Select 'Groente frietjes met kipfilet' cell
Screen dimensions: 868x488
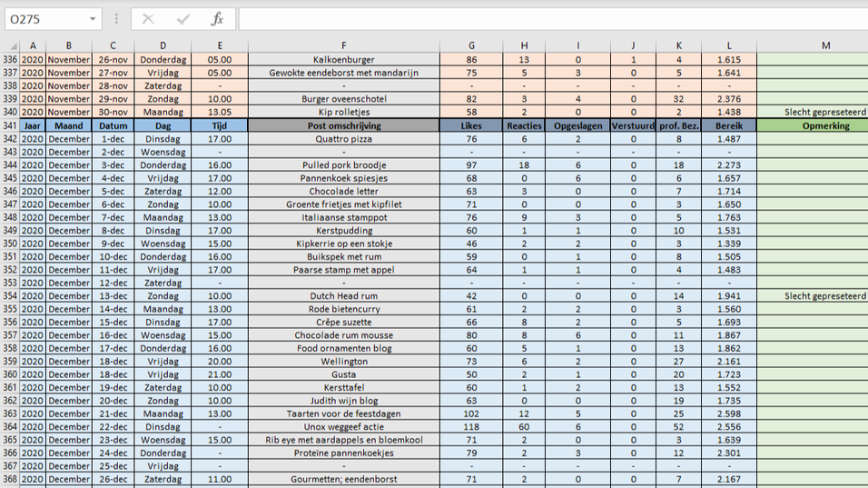[344, 204]
